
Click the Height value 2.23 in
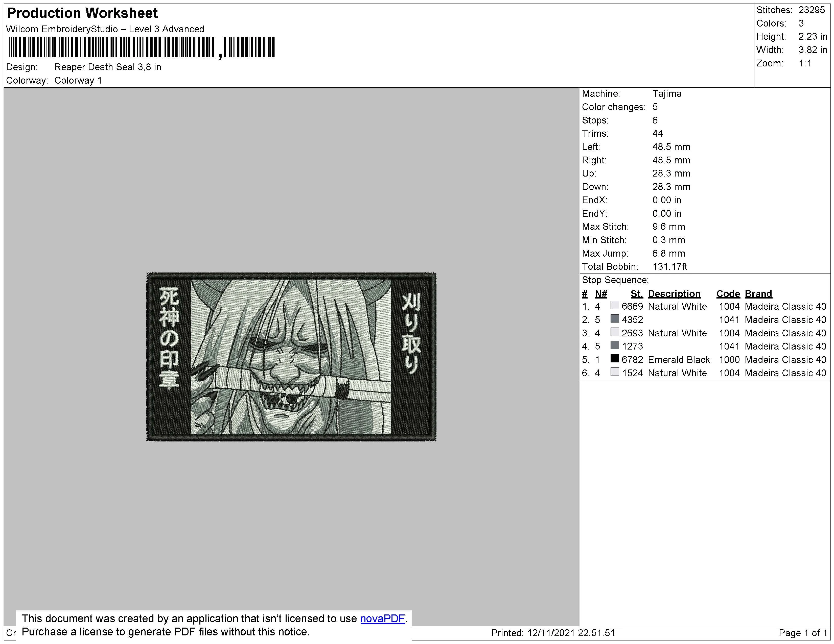[813, 37]
